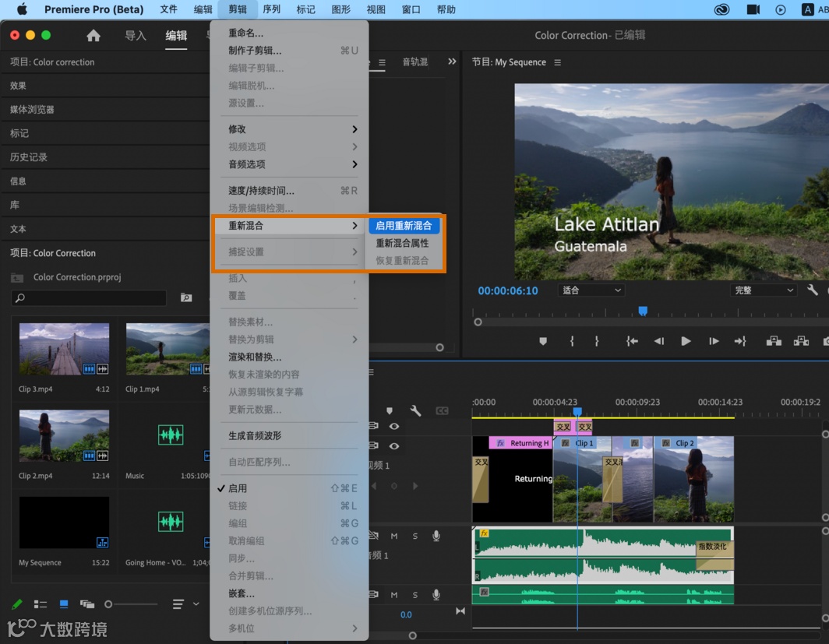829x644 pixels.
Task: Select the Clip 3.mp4 thumbnail
Action: (x=64, y=349)
